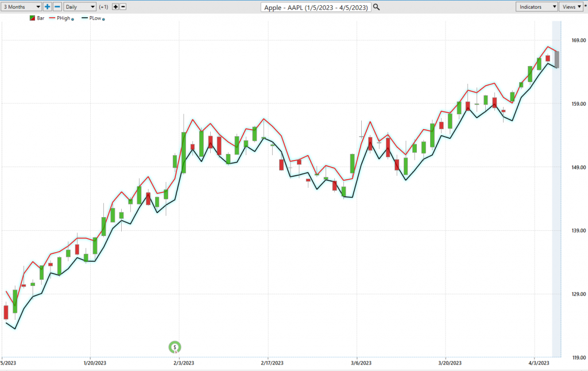The image size is (588, 371).
Task: Click the 3/6/2023 date label
Action: click(x=361, y=363)
